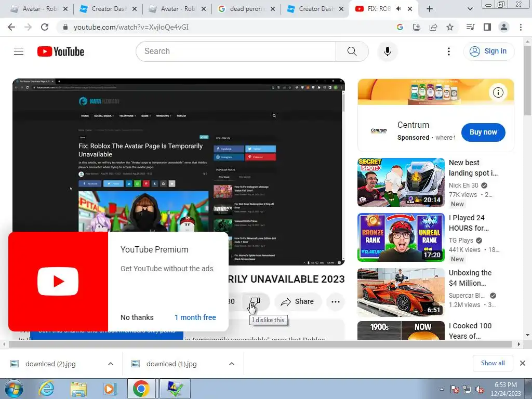Image resolution: width=532 pixels, height=399 pixels.
Task: Open the Nick Eh 30 channel name
Action: tap(463, 185)
